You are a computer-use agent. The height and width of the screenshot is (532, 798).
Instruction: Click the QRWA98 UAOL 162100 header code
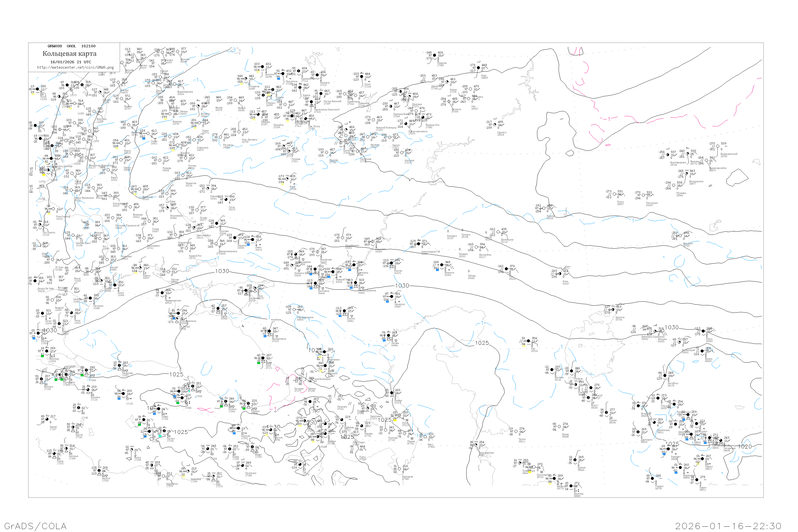click(71, 46)
